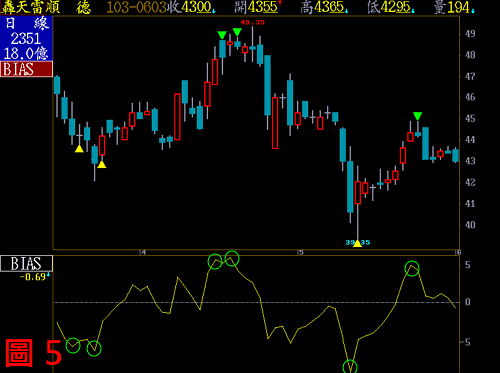Click the month 4 marker on time axis
The image size is (500, 373).
(143, 252)
